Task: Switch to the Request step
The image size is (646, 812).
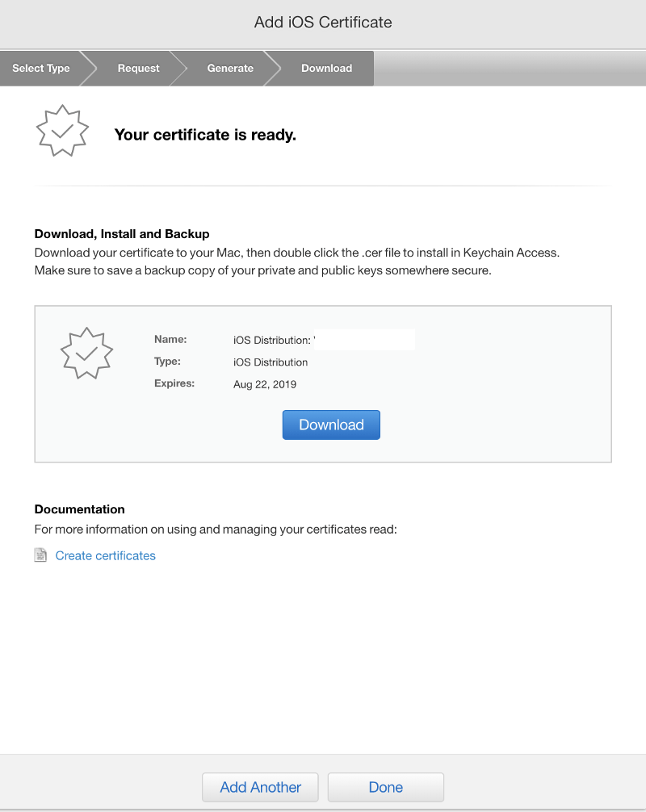Action: point(138,69)
